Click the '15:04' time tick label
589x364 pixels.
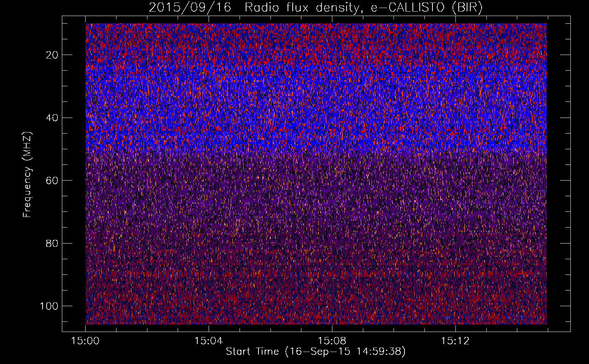[x=209, y=341]
